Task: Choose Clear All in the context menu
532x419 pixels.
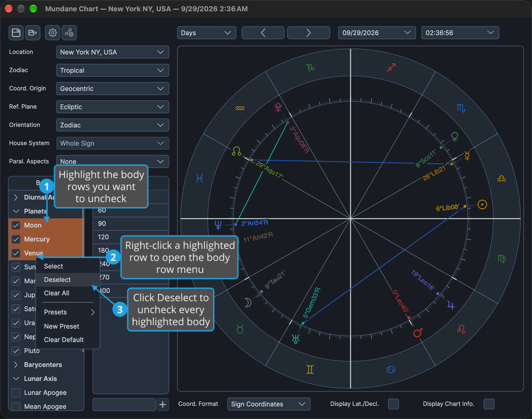Action: click(68, 293)
